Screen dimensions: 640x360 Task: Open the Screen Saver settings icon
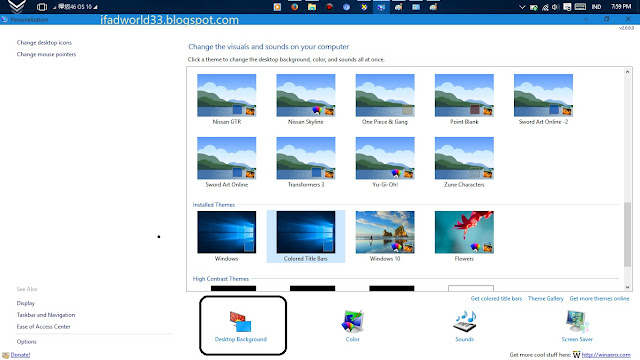pos(577,321)
